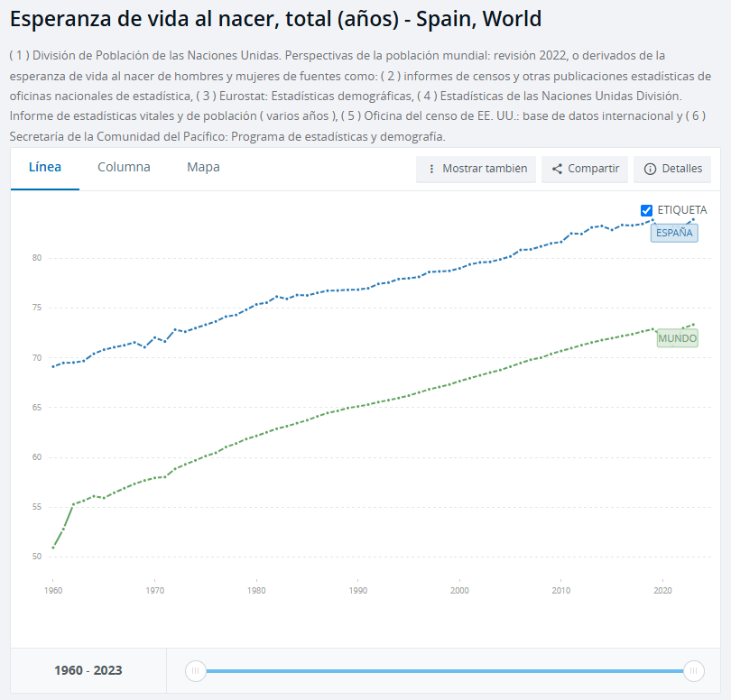Click the right slider handle
Image resolution: width=731 pixels, height=700 pixels.
[x=693, y=671]
